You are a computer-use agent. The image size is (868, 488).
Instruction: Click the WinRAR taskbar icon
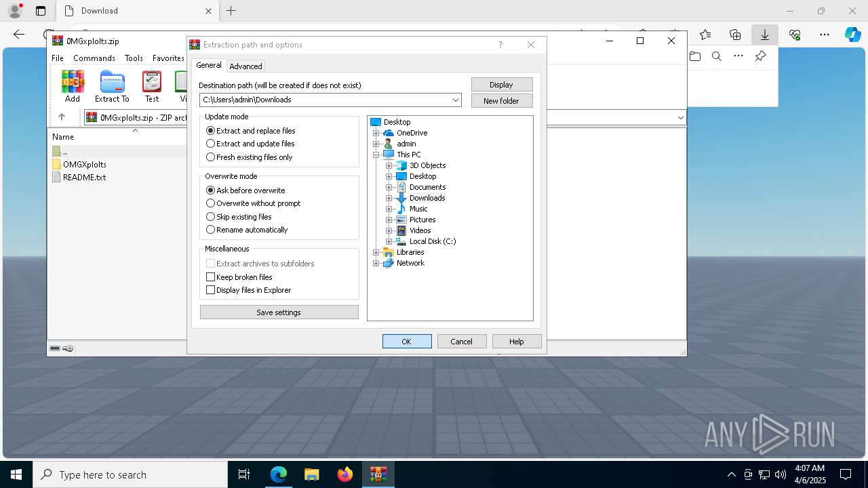tap(378, 474)
